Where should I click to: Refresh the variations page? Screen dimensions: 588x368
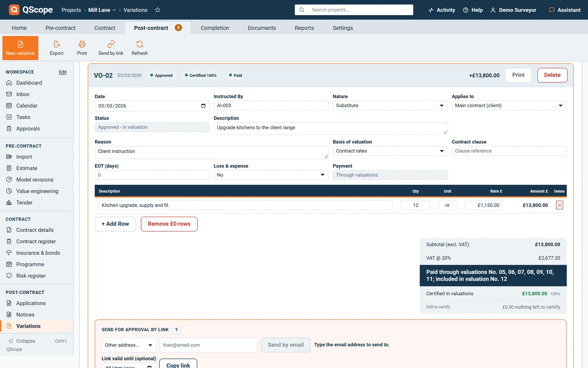(140, 48)
